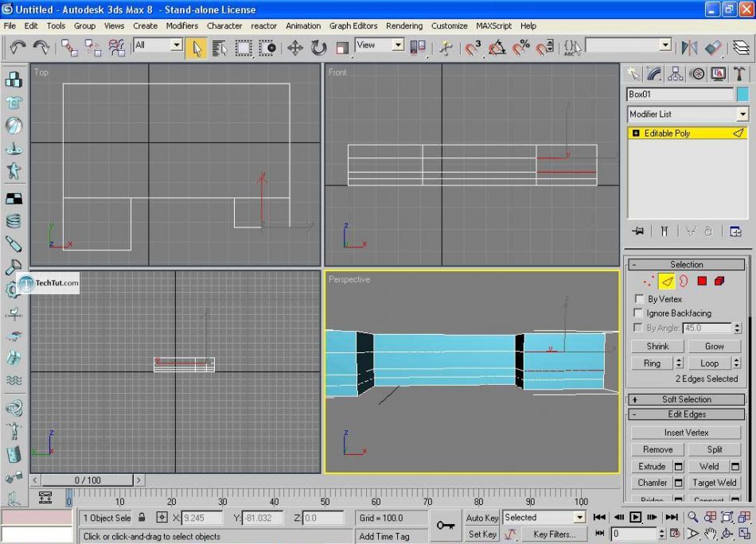Click the Shrink selection button
Image resolution: width=756 pixels, height=544 pixels.
click(657, 347)
